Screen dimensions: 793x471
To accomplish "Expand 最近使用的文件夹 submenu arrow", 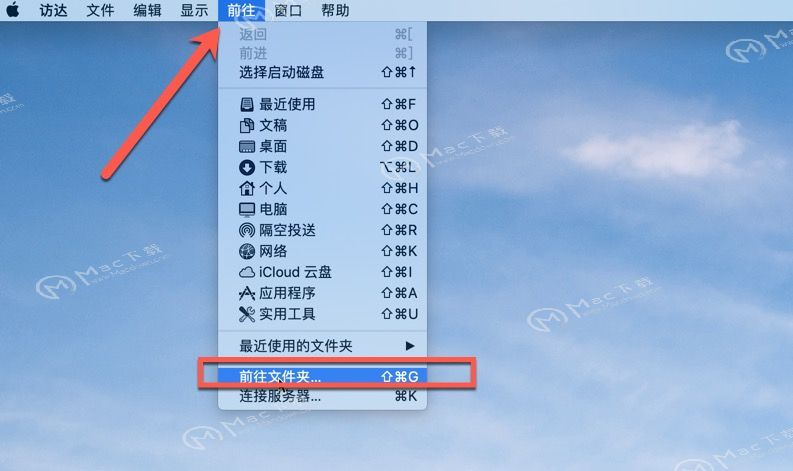I will 410,346.
